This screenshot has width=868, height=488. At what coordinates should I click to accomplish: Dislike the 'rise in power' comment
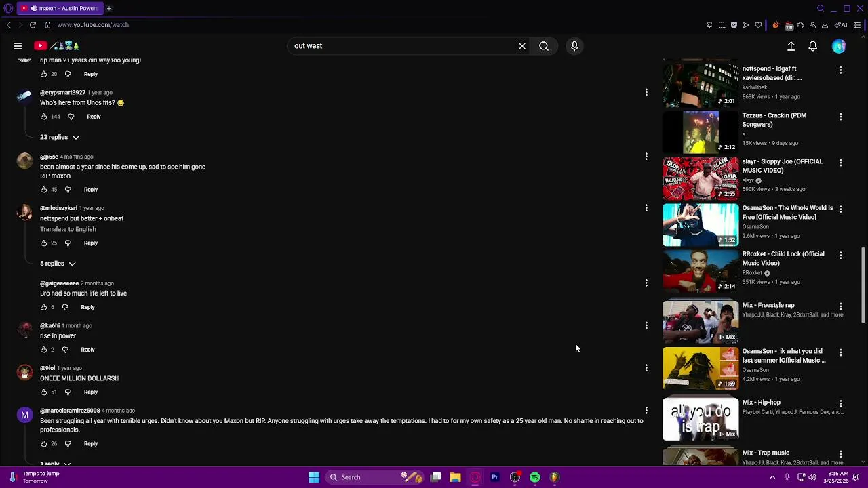click(65, 350)
